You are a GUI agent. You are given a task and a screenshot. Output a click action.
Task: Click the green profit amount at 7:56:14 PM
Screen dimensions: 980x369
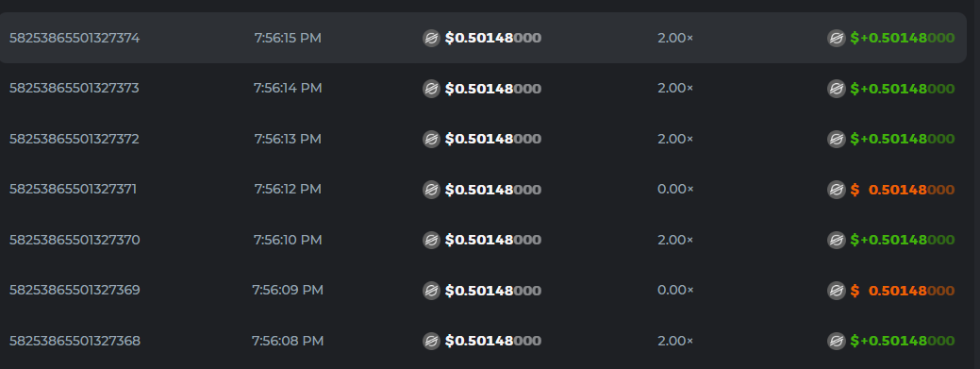tap(903, 89)
